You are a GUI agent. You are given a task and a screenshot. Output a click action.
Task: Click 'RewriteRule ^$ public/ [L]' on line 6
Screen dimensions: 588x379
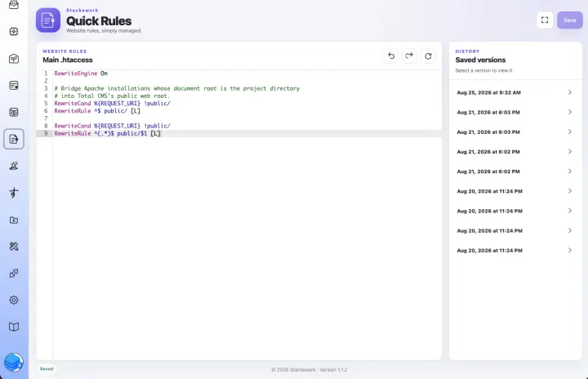[x=97, y=111]
